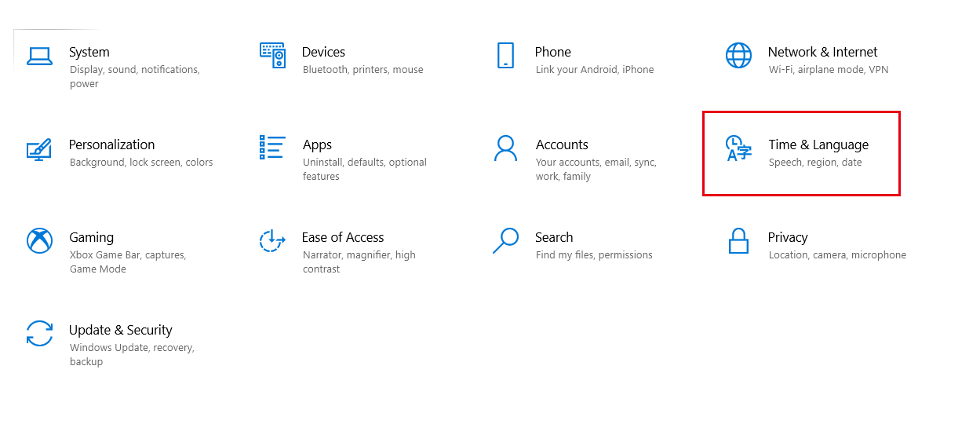Click 'Xbox Game Bar, captures, Game Mode' text

coord(127,262)
